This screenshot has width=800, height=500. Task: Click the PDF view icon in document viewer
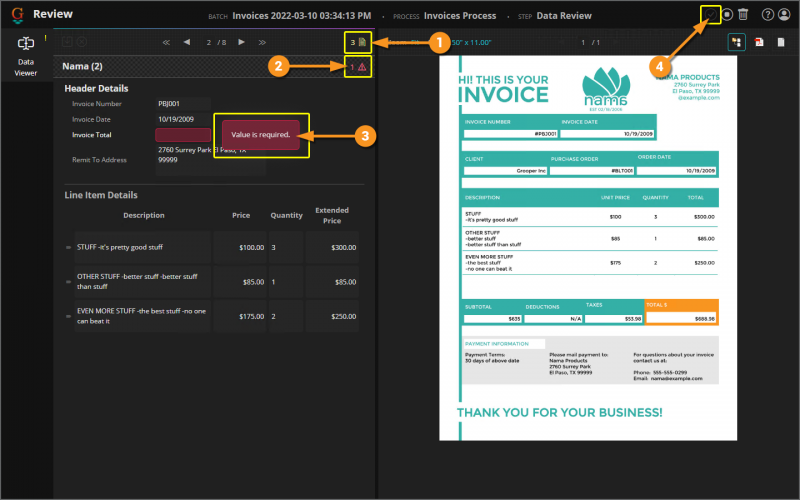759,42
